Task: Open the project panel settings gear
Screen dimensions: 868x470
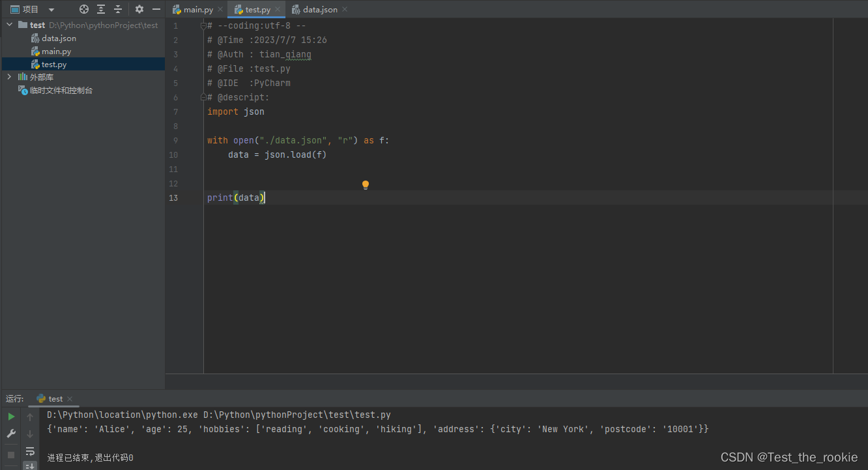Action: (x=139, y=9)
